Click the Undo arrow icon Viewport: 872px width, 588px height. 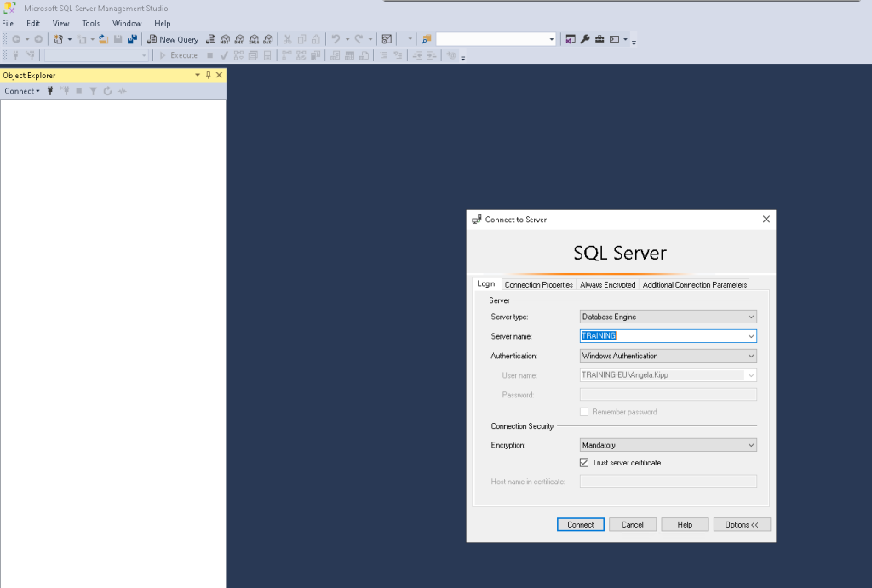pyautogui.click(x=336, y=39)
